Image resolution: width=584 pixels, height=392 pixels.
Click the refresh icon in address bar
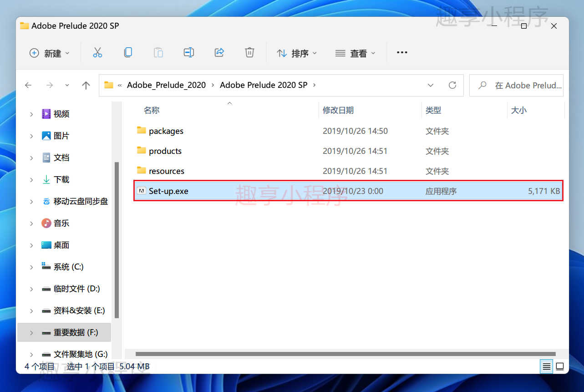pyautogui.click(x=452, y=85)
